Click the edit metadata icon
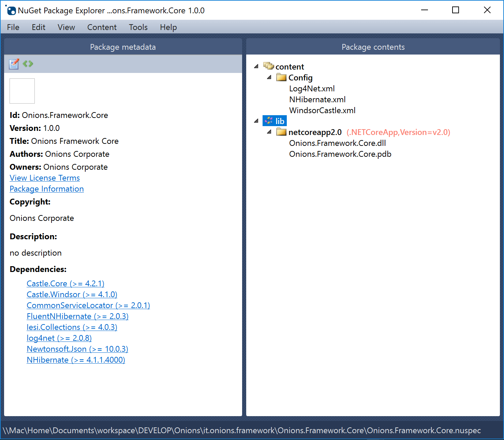The height and width of the screenshot is (440, 504). [x=14, y=64]
